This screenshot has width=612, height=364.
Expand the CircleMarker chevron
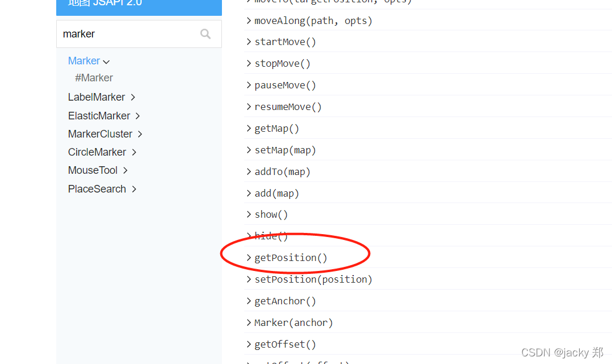tap(134, 152)
